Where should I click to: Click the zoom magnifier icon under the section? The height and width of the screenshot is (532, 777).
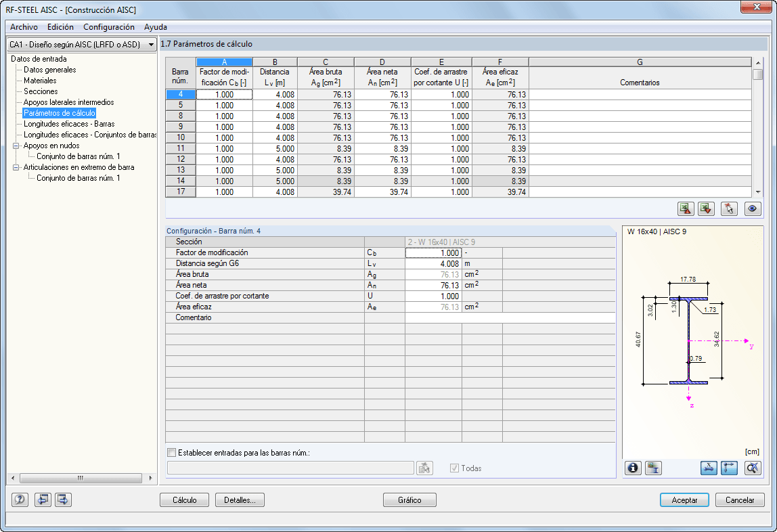752,468
